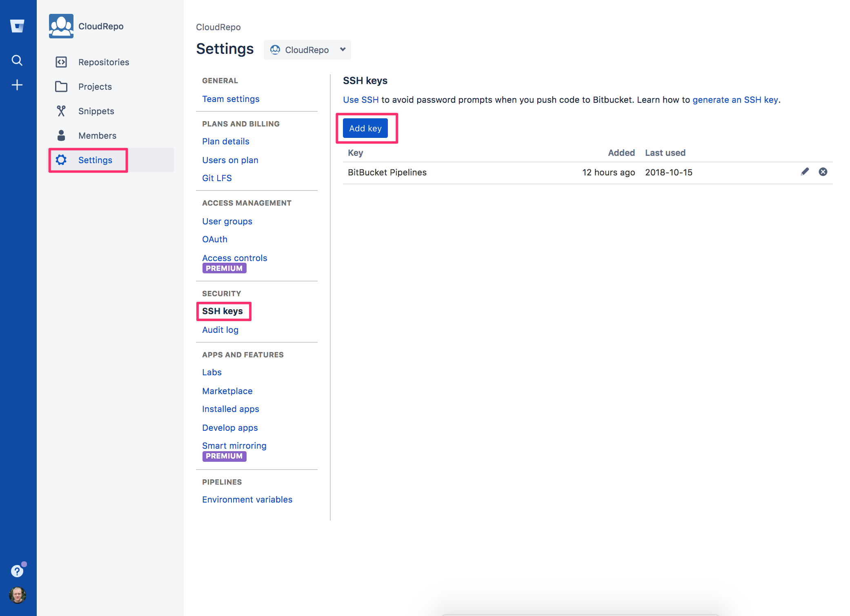Image resolution: width=850 pixels, height=616 pixels.
Task: Open Members in sidebar
Action: tap(98, 135)
